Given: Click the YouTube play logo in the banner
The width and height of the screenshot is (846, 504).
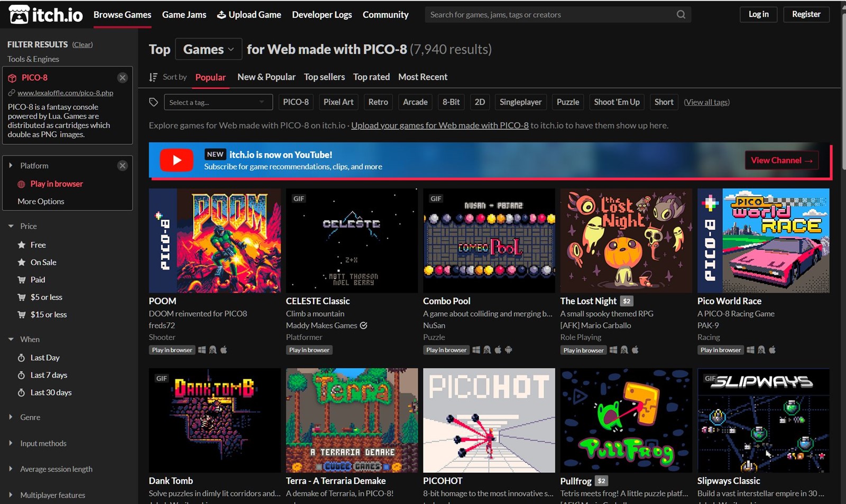Looking at the screenshot, I should click(x=177, y=160).
